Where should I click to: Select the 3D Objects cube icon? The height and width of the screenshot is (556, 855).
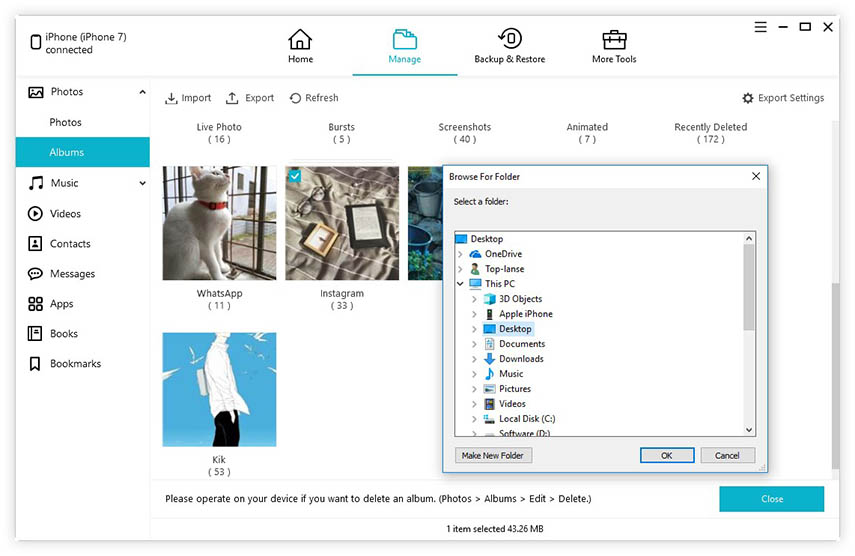pos(490,299)
